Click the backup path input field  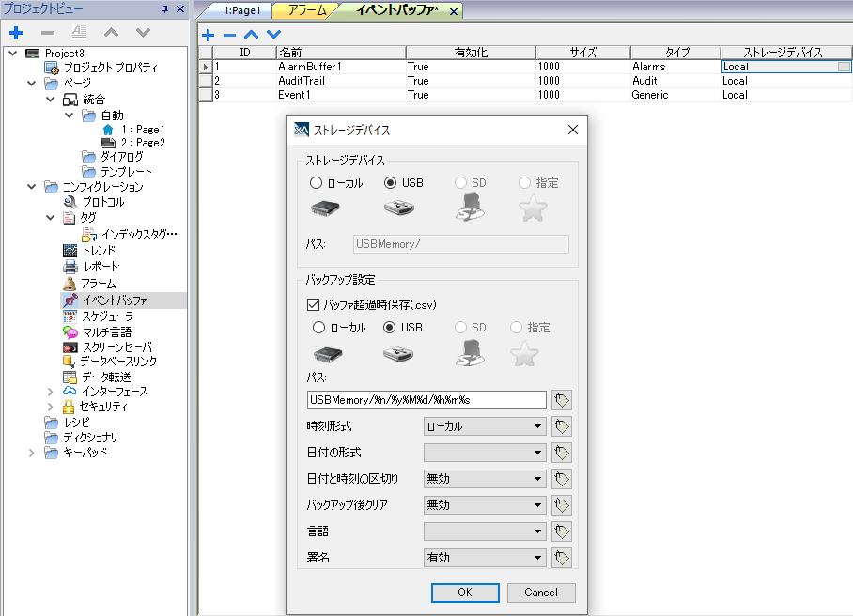[426, 400]
